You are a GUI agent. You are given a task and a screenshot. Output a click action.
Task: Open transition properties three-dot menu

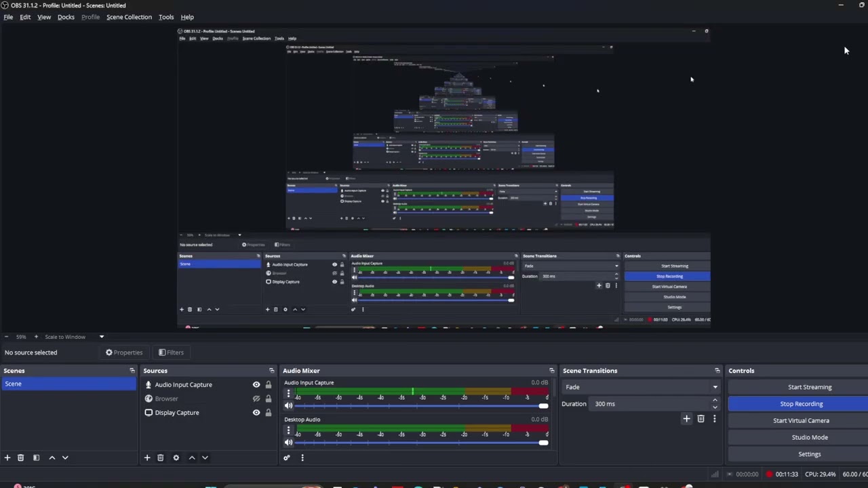pos(714,419)
